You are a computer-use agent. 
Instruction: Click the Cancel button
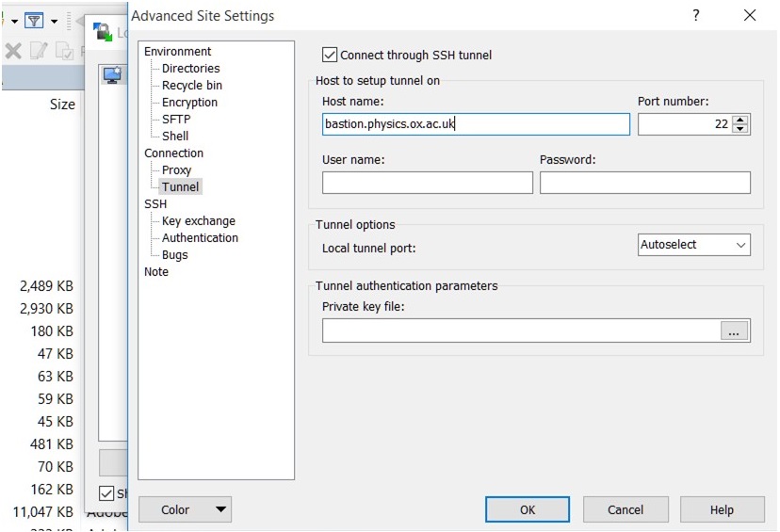(626, 509)
